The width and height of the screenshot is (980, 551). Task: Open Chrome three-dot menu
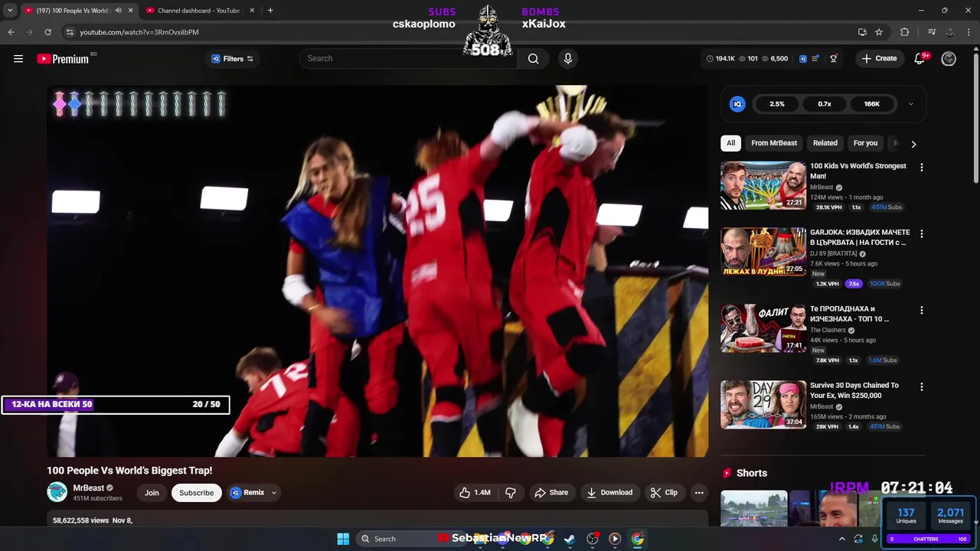970,32
